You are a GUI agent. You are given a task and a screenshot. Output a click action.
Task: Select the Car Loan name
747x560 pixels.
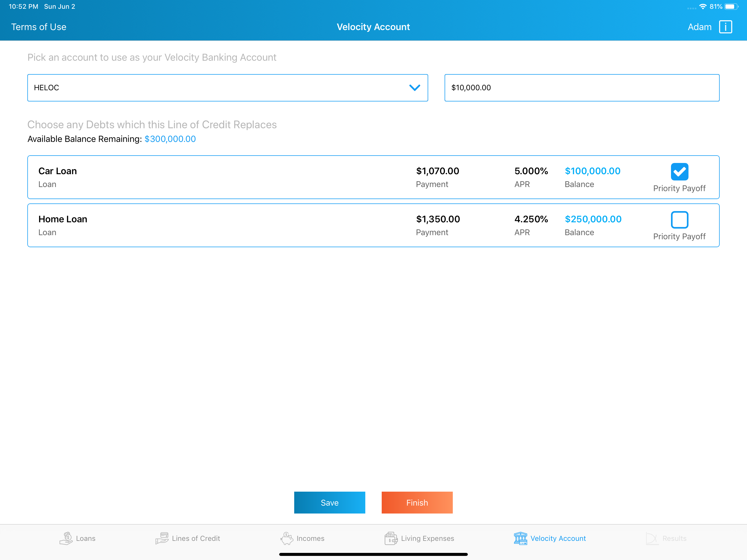click(x=57, y=171)
